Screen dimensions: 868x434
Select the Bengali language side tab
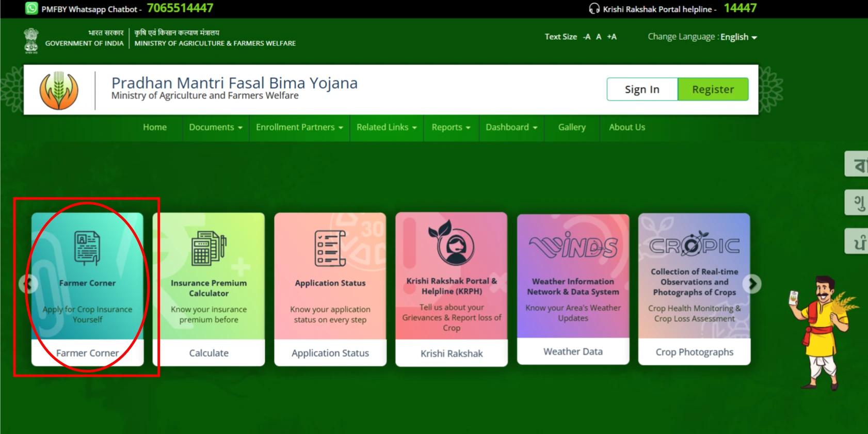[857, 164]
